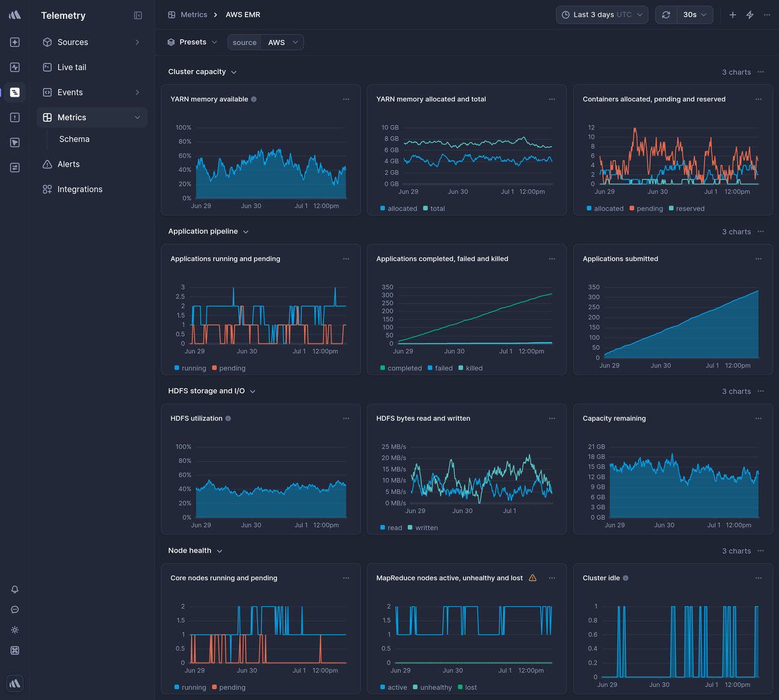Open the command shortcut icon in rail

click(15, 650)
